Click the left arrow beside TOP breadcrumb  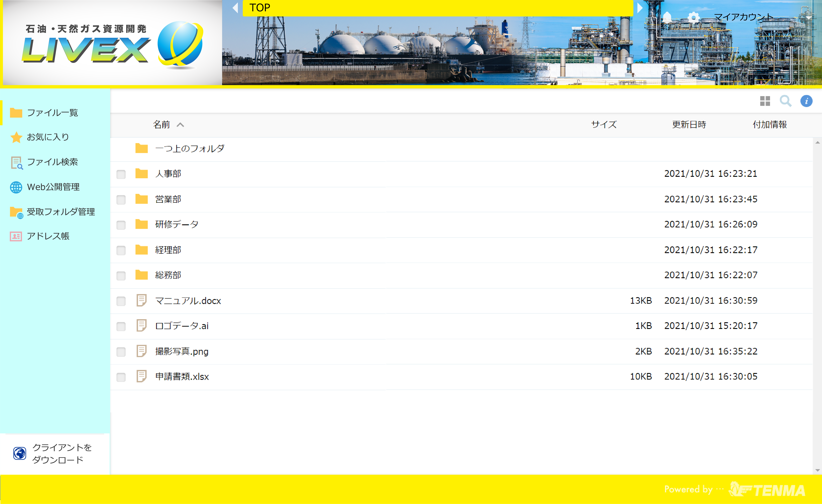click(x=236, y=8)
